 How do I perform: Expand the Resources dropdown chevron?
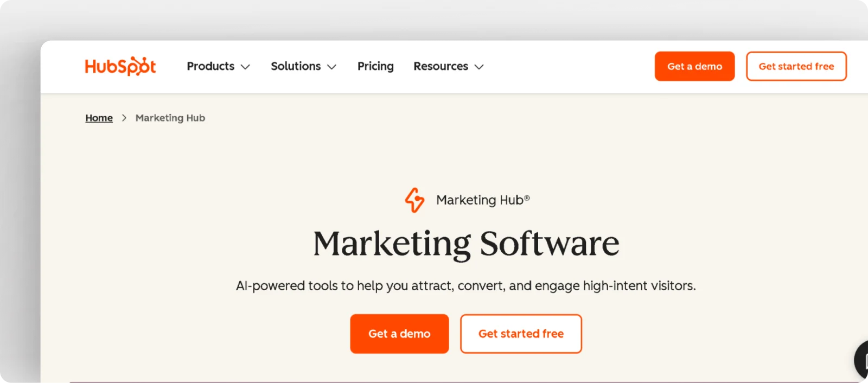click(479, 66)
